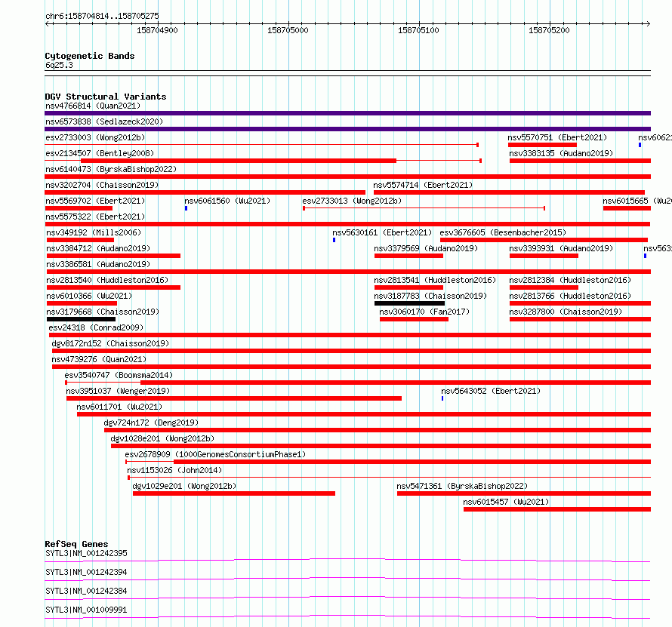
Task: Click the 158705100 ruler tick label
Action: click(418, 30)
